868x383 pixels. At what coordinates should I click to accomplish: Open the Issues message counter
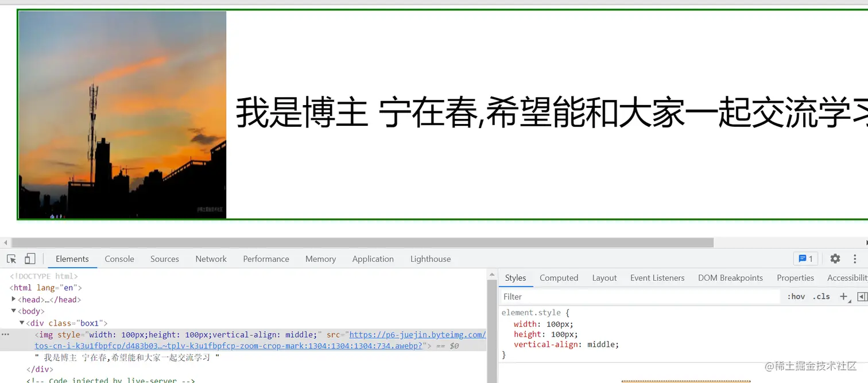pyautogui.click(x=805, y=258)
